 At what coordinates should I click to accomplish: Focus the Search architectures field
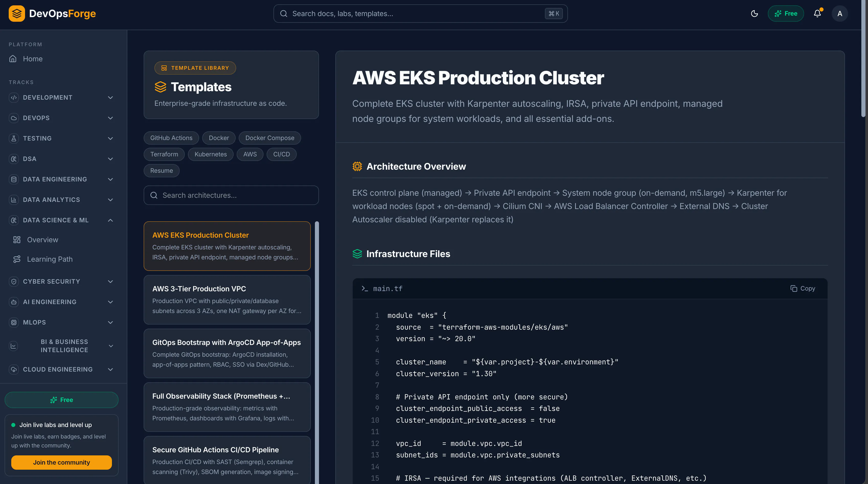tap(231, 195)
